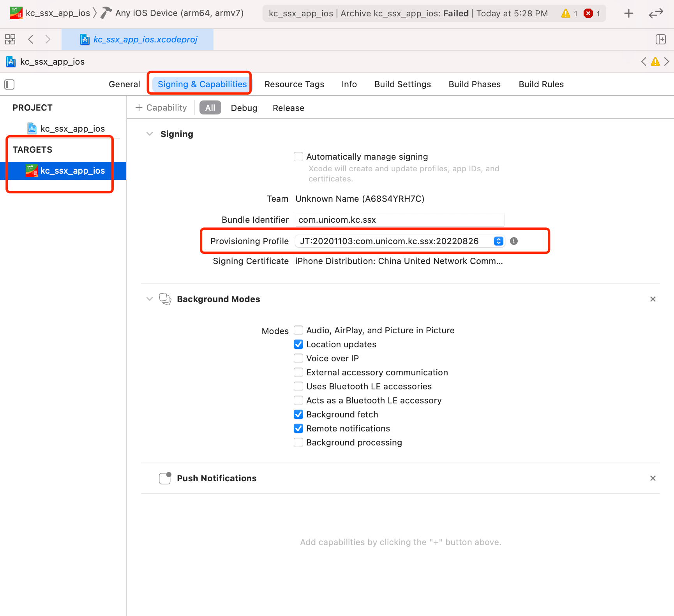The width and height of the screenshot is (674, 616).
Task: Select the Release configuration filter
Action: pos(288,108)
